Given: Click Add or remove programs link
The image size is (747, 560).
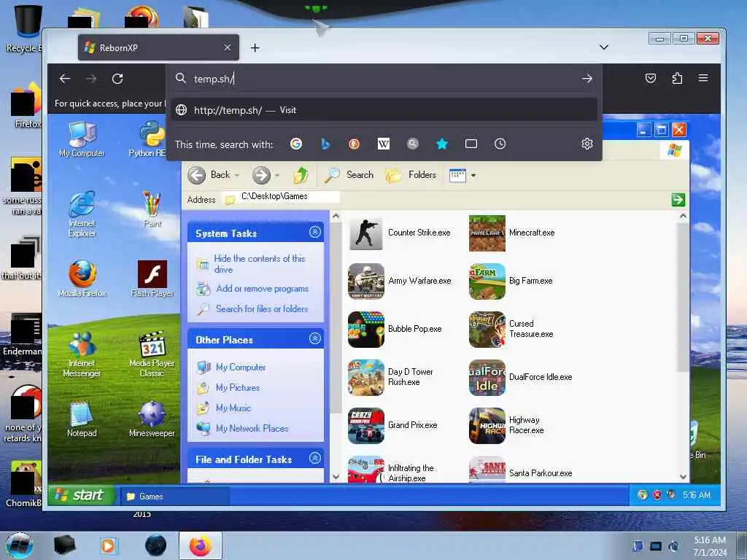Looking at the screenshot, I should click(x=262, y=289).
